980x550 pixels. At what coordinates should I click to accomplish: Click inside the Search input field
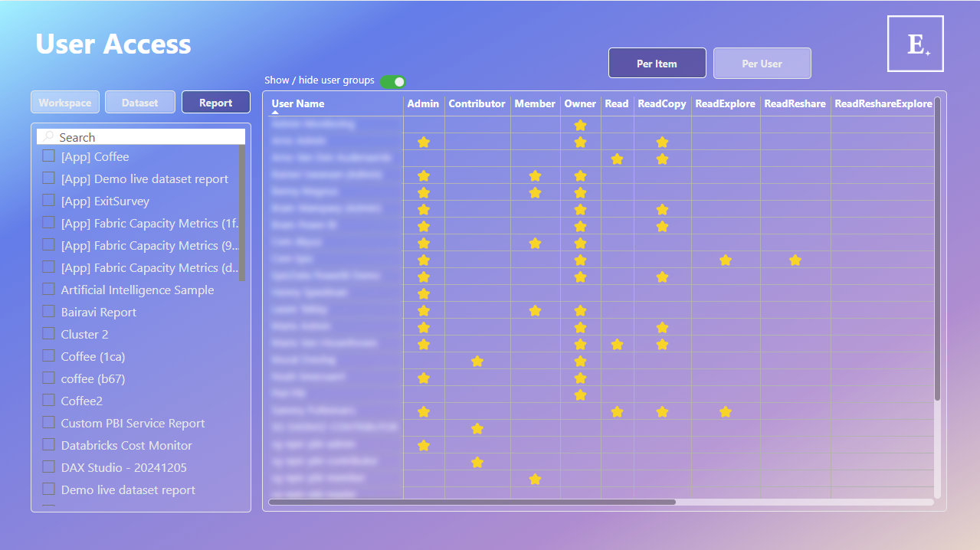coord(141,137)
